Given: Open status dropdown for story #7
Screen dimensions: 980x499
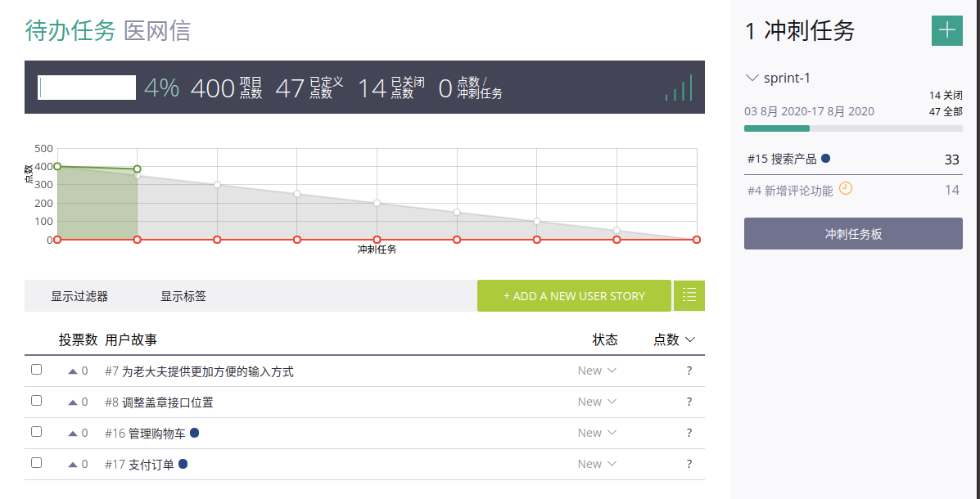Looking at the screenshot, I should point(597,371).
